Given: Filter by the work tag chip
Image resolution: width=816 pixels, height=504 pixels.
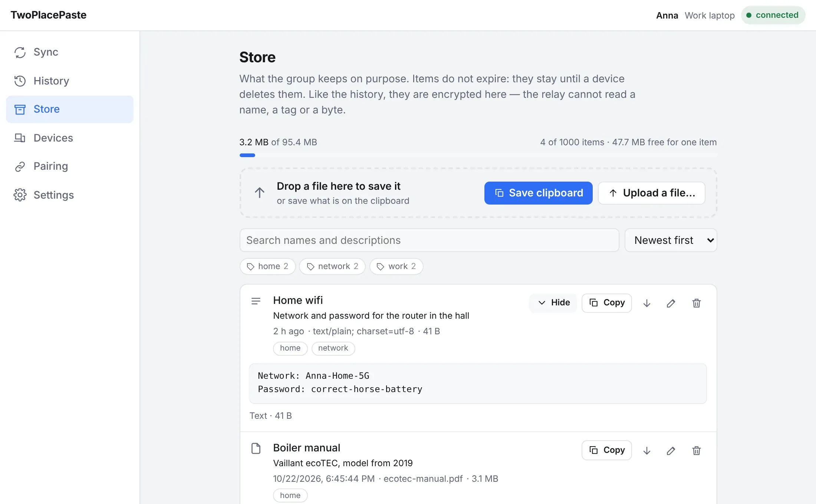Looking at the screenshot, I should click(396, 266).
